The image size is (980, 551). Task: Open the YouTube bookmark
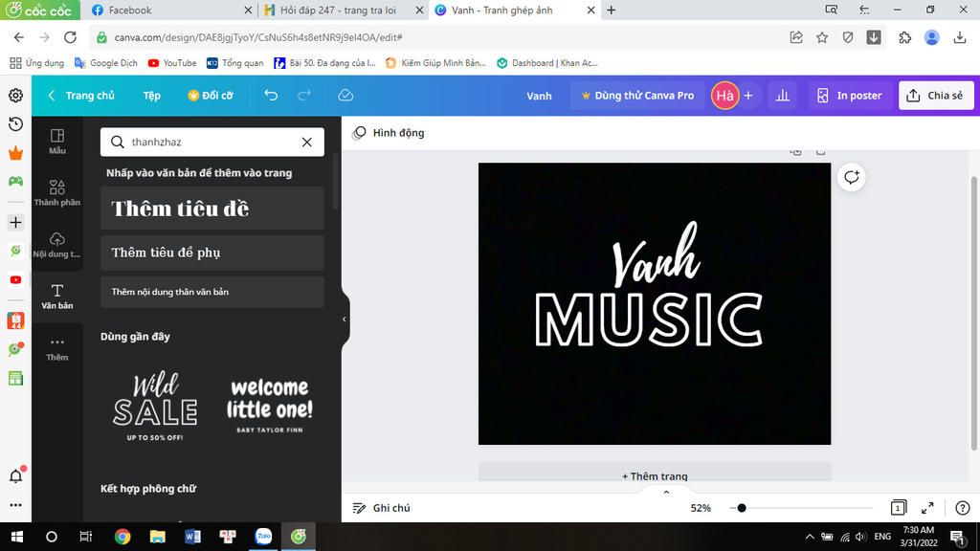click(x=172, y=63)
